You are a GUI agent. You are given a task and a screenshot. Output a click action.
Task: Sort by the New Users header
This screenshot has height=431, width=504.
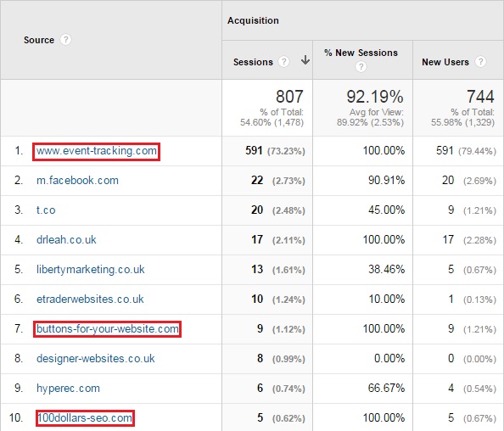(x=445, y=62)
